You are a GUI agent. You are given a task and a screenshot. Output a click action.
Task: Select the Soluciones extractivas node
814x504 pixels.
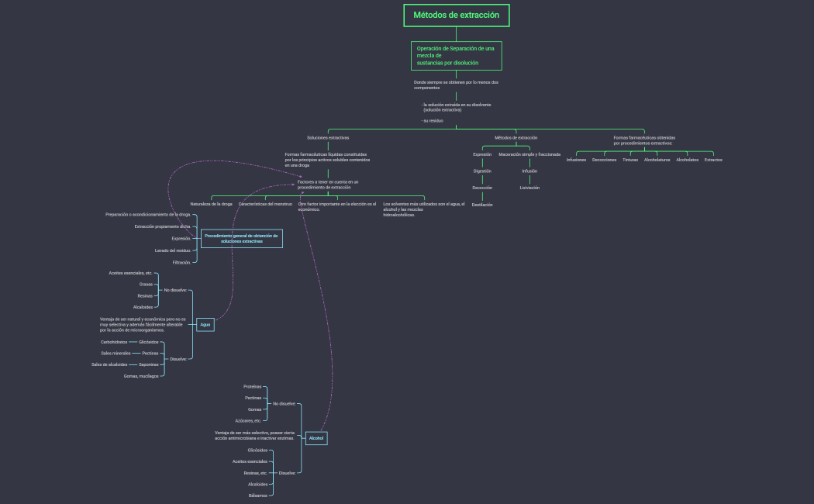click(x=328, y=137)
